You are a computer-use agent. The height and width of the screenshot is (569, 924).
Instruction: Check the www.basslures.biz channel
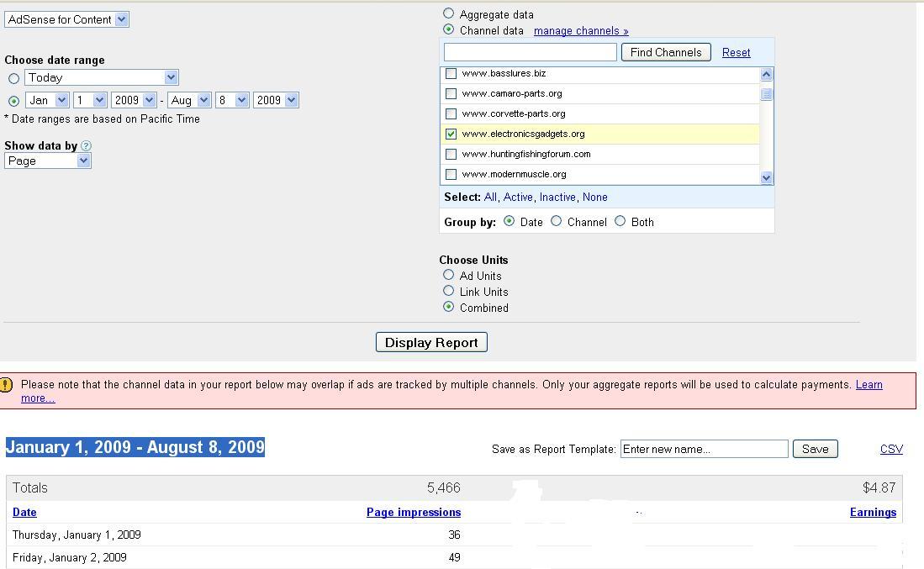point(451,74)
